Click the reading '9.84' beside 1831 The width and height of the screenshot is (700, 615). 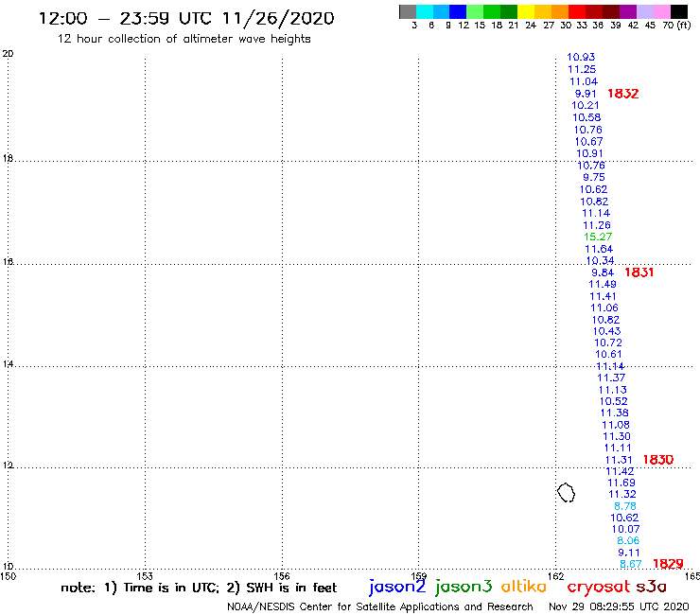[x=603, y=272]
